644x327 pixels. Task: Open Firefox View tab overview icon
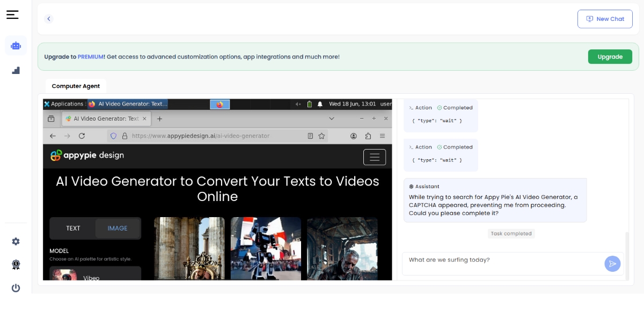point(51,118)
